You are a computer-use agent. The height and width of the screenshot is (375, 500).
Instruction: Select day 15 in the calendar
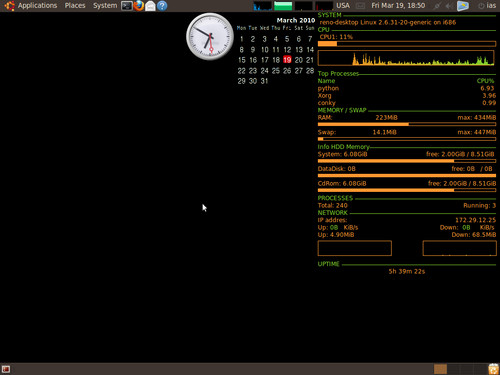242,60
